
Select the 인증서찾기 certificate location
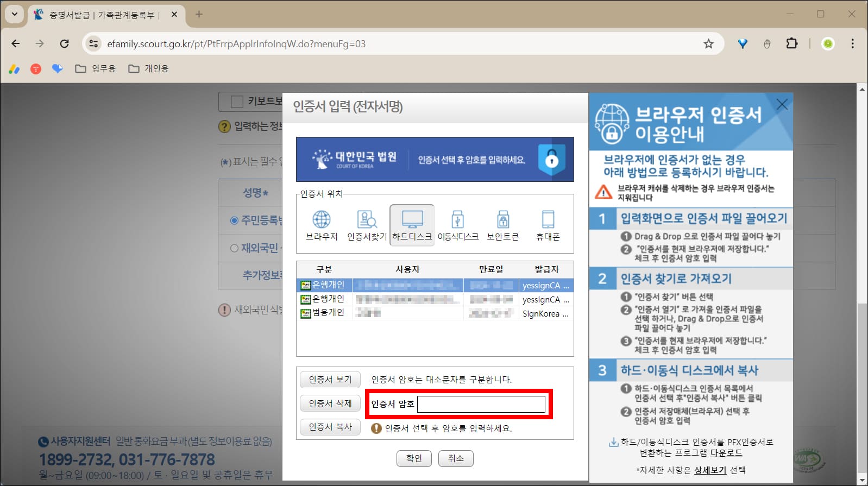pyautogui.click(x=367, y=225)
